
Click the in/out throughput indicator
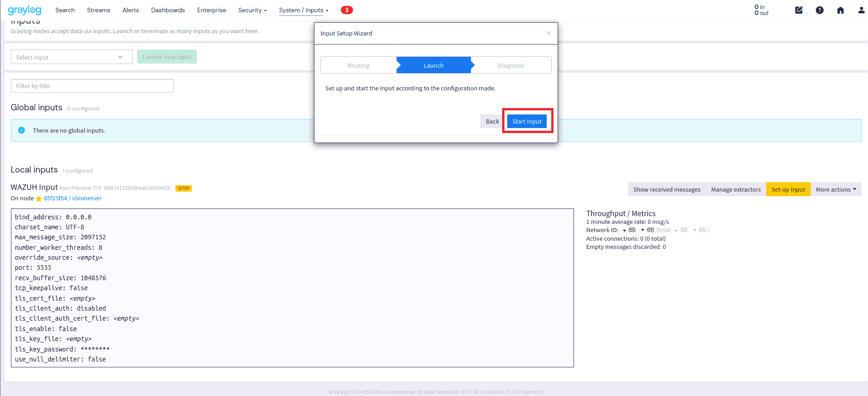[761, 10]
